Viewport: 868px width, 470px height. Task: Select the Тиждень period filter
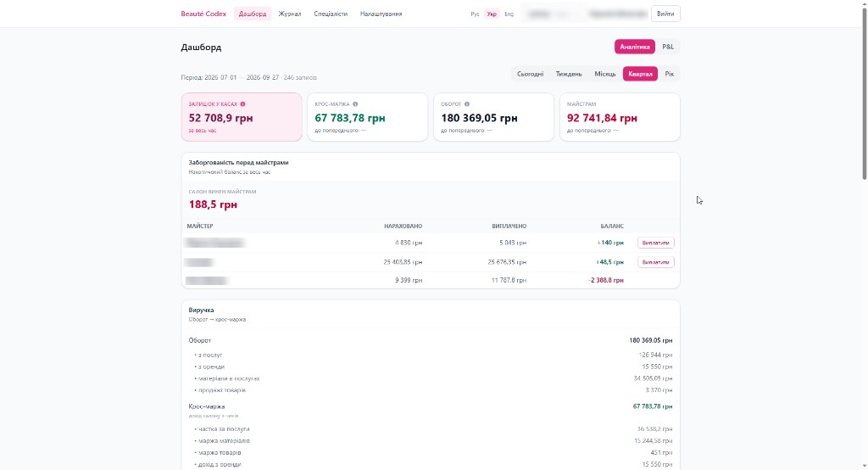click(x=569, y=74)
